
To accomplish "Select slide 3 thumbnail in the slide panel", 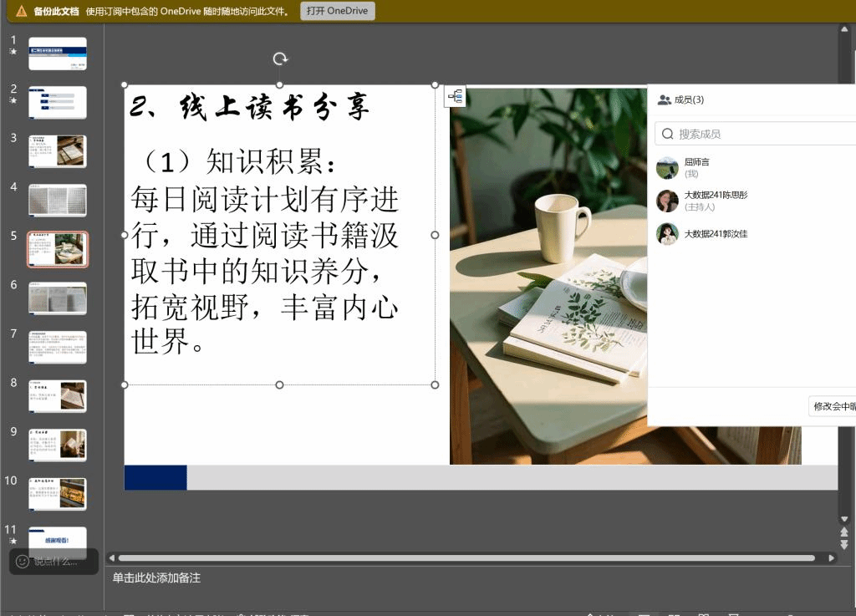I will tap(58, 151).
